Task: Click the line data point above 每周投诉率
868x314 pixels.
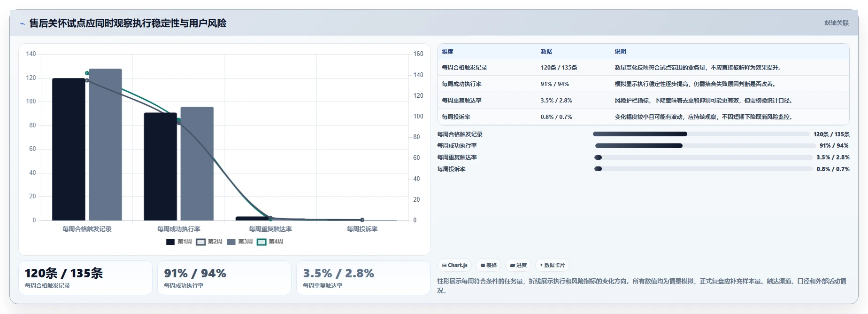Action: click(362, 220)
